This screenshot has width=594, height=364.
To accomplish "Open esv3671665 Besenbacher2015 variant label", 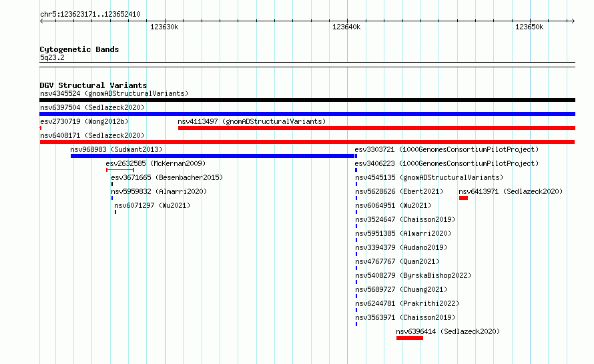I will click(x=167, y=177).
